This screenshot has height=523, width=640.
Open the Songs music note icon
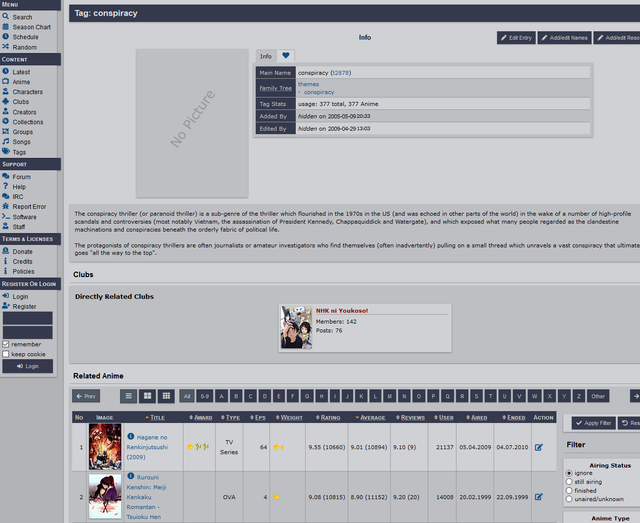pos(5,141)
